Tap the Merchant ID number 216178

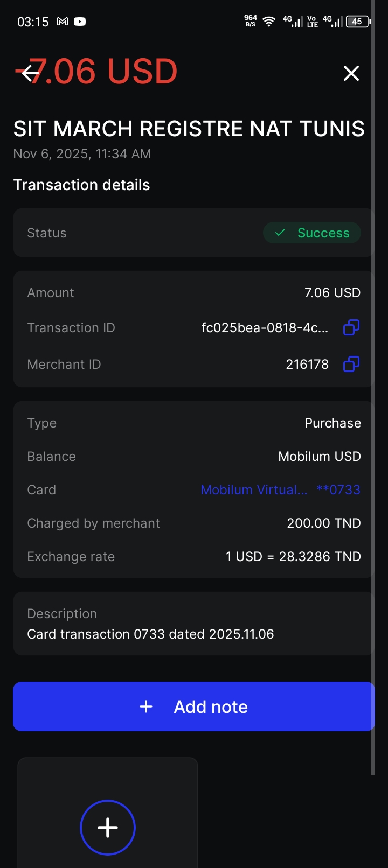[307, 364]
